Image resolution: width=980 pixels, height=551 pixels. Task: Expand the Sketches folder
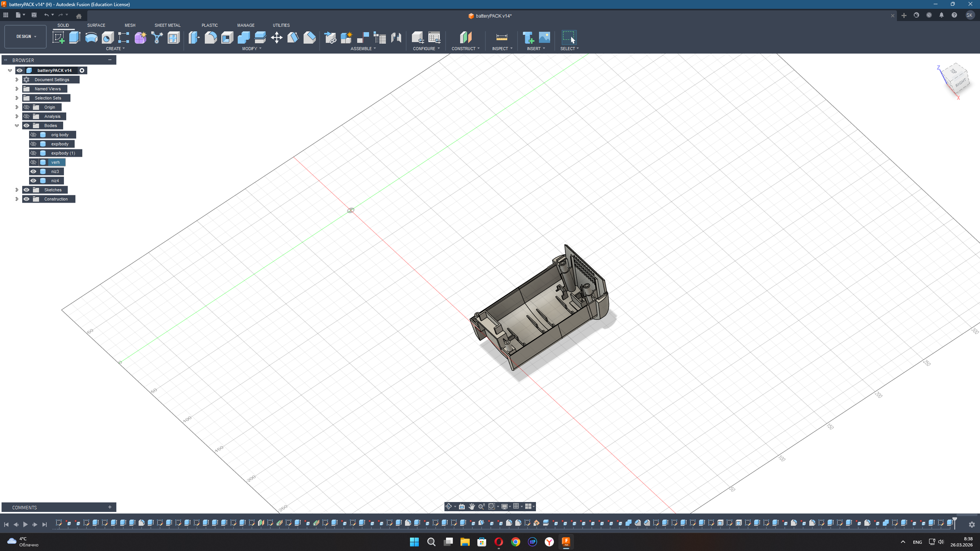coord(17,190)
